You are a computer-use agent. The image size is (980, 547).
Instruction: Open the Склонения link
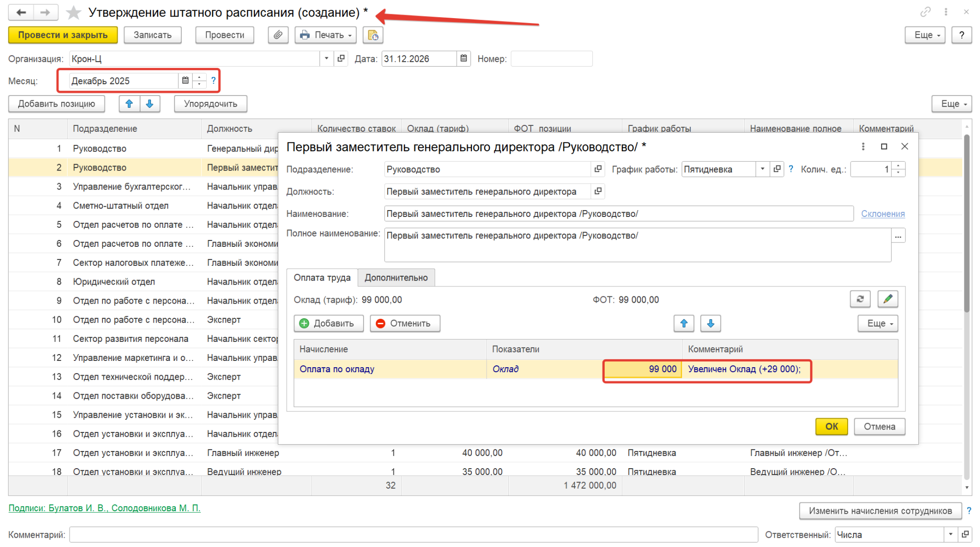pos(882,214)
